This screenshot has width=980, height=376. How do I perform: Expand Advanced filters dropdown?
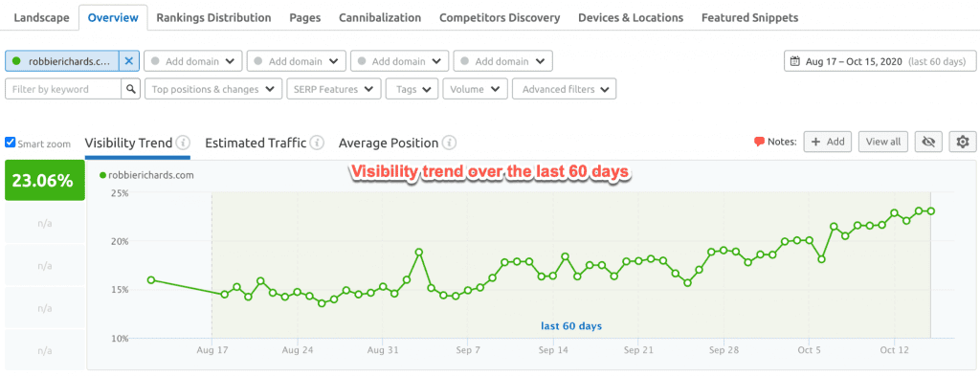564,89
